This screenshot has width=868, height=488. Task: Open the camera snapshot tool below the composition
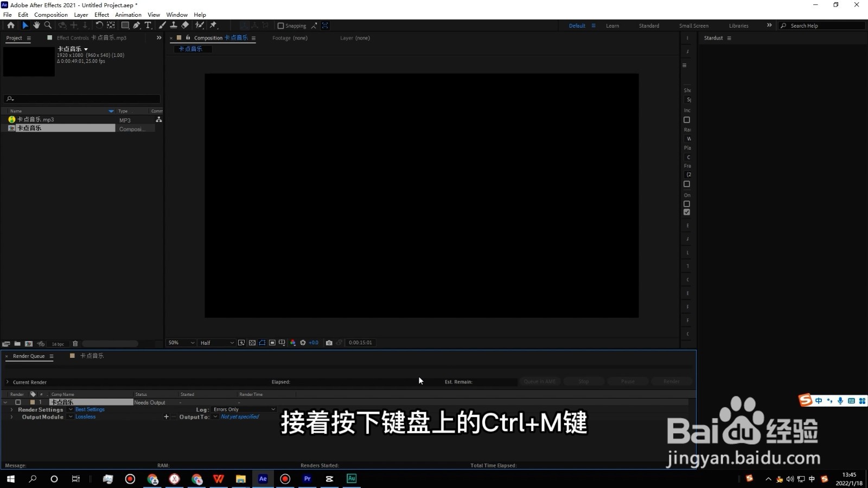click(x=329, y=343)
